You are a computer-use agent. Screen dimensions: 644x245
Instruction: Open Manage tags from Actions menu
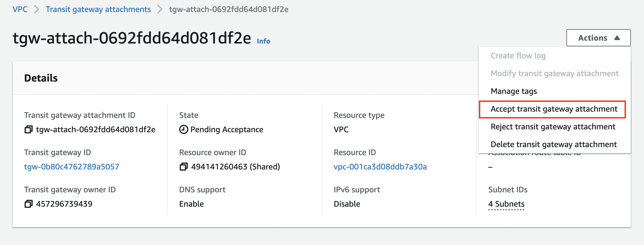click(514, 91)
